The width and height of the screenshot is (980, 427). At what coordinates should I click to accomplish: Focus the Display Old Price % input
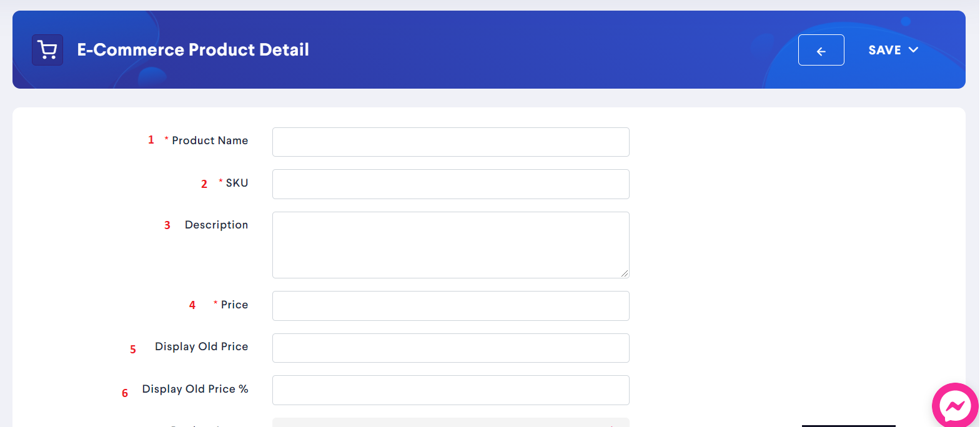(450, 390)
